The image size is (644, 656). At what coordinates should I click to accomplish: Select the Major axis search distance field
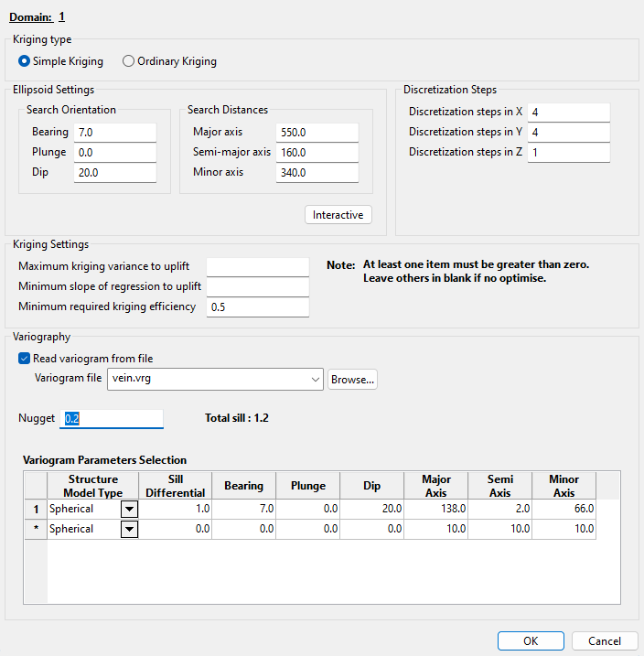pos(317,133)
